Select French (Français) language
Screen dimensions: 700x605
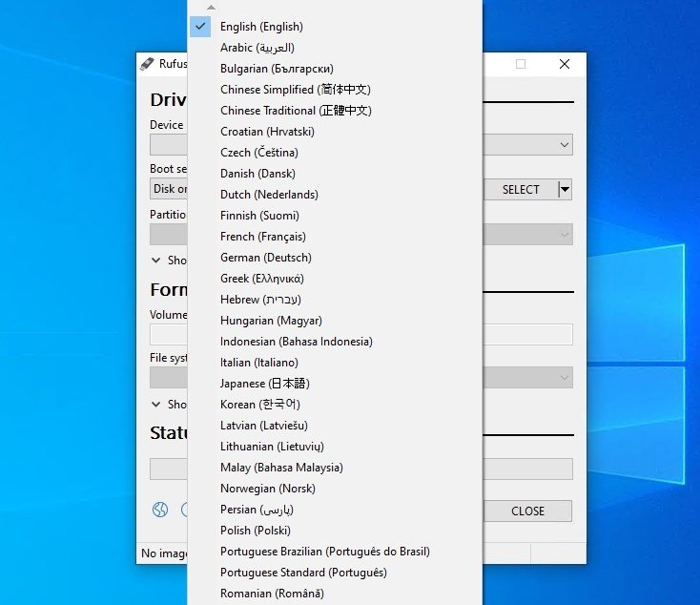335,237
